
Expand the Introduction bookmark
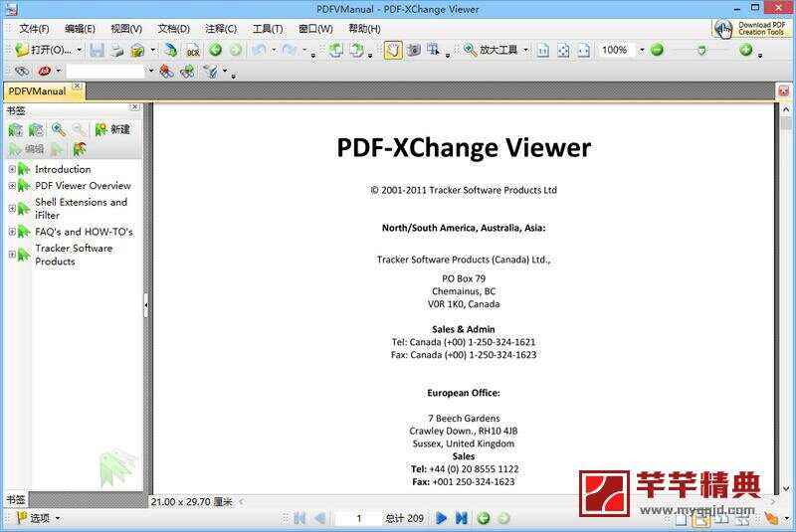coord(12,169)
